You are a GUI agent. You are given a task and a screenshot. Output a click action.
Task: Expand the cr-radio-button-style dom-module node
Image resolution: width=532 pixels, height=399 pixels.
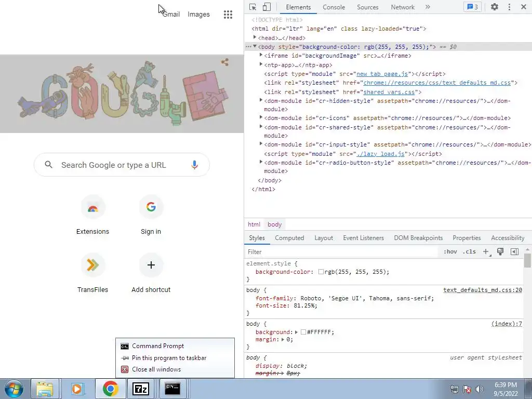coord(261,162)
